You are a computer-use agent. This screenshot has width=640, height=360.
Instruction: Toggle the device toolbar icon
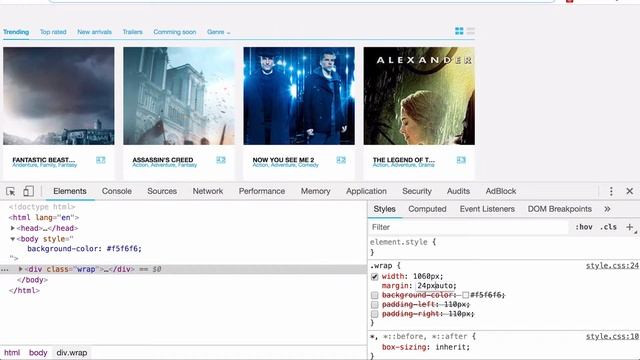click(28, 191)
